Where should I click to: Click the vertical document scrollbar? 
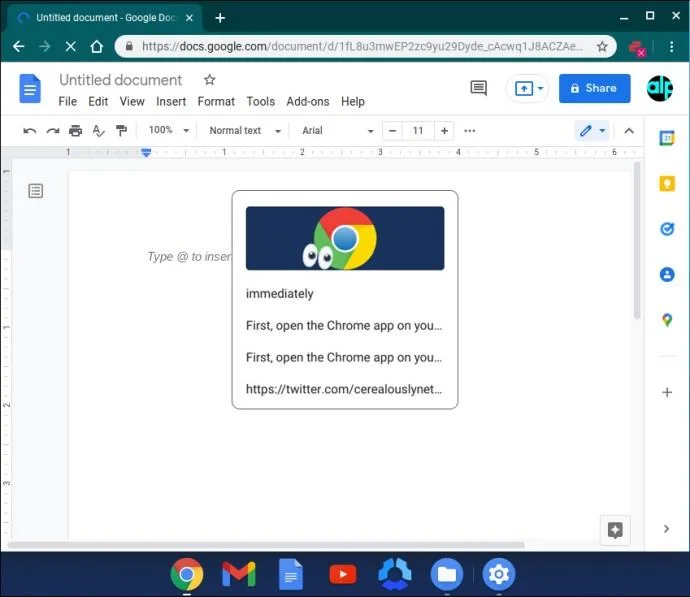pos(637,241)
